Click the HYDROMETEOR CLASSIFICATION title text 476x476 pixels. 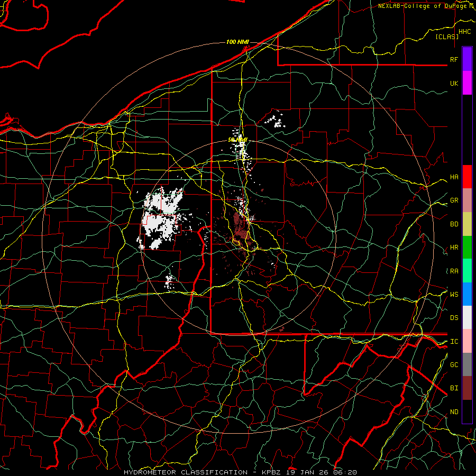pyautogui.click(x=186, y=472)
